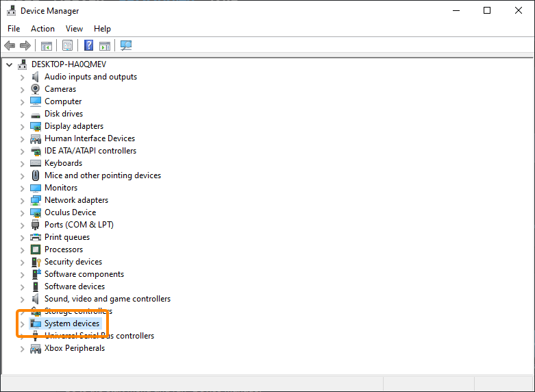Select 'Sound, video and game controllers' label
This screenshot has height=392, width=535.
click(108, 299)
